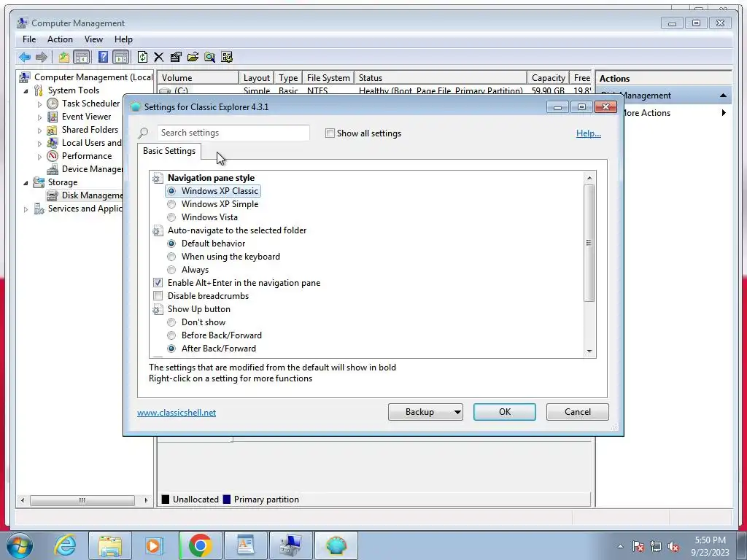The height and width of the screenshot is (560, 747).
Task: Open Windows Media Player from the taskbar
Action: pos(154,545)
